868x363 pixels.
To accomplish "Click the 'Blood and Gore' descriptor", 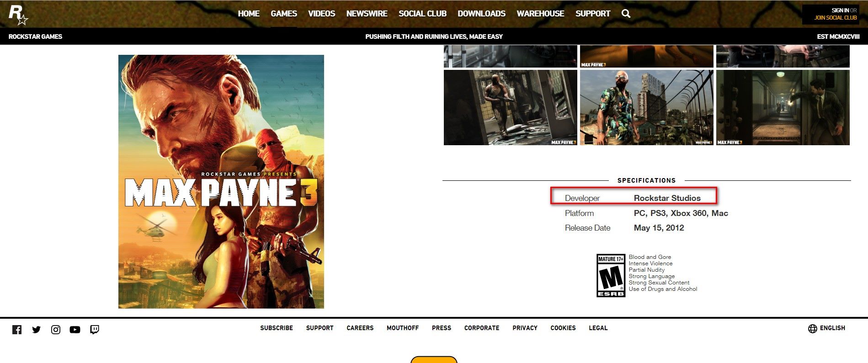I will point(650,257).
